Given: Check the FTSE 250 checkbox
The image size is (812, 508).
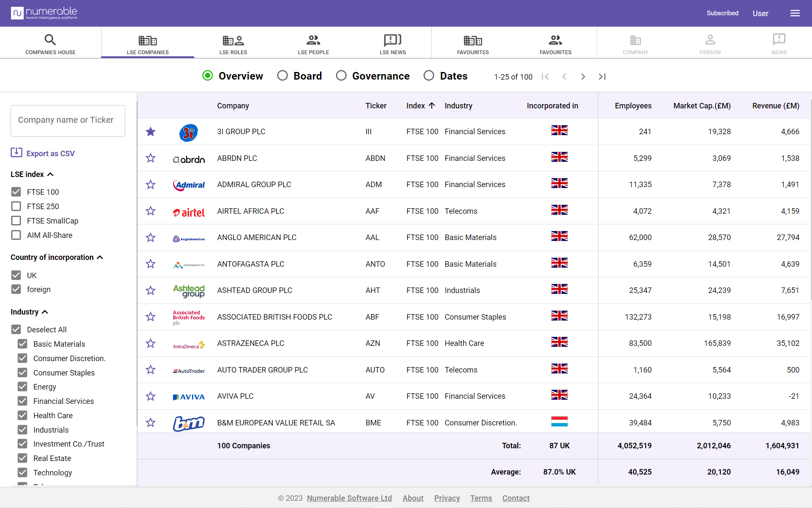Looking at the screenshot, I should pos(16,207).
